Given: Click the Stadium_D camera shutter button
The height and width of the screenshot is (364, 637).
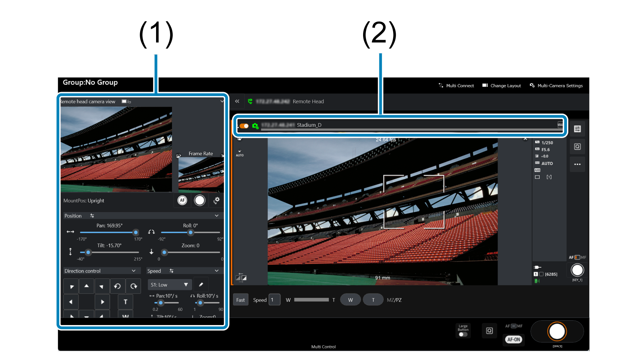Looking at the screenshot, I should click(x=577, y=270).
